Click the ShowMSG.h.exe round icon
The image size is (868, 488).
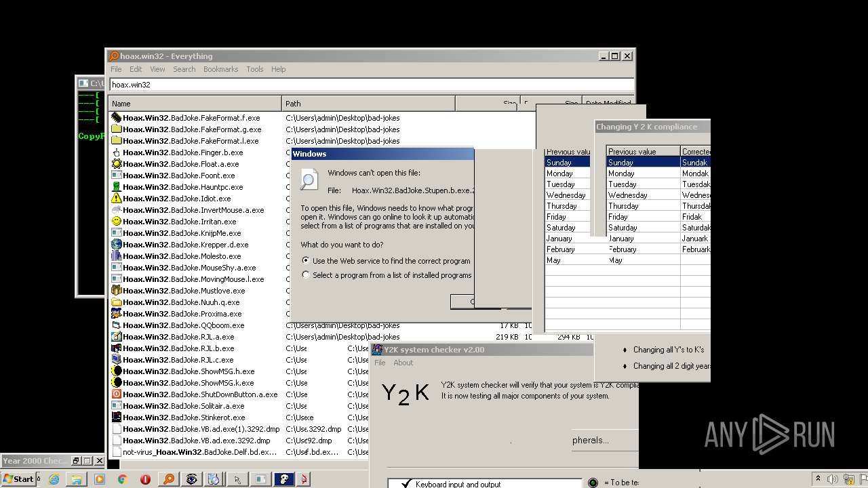click(117, 371)
